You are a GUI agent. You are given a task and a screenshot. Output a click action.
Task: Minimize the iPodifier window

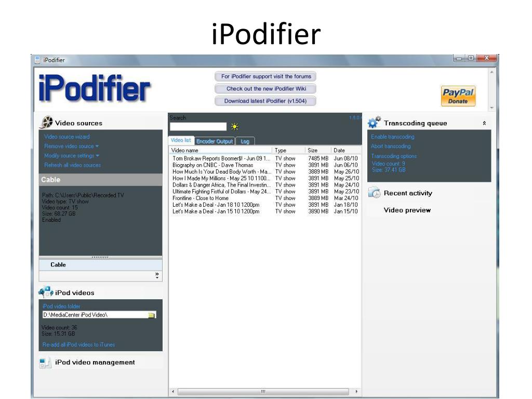coord(459,58)
